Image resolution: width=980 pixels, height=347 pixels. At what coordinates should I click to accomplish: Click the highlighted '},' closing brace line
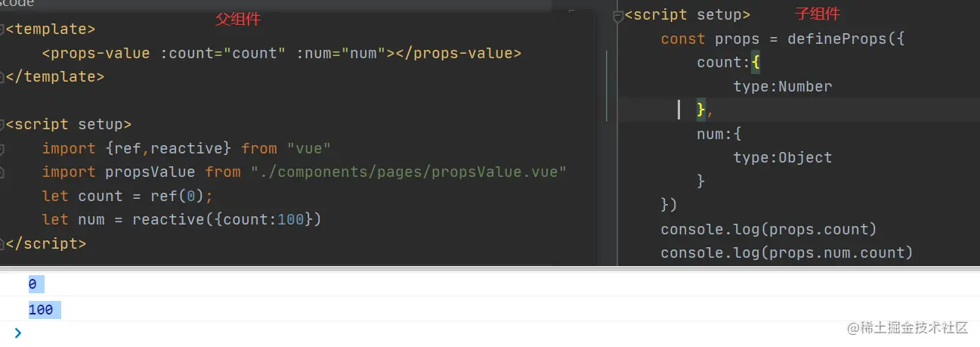pos(705,110)
